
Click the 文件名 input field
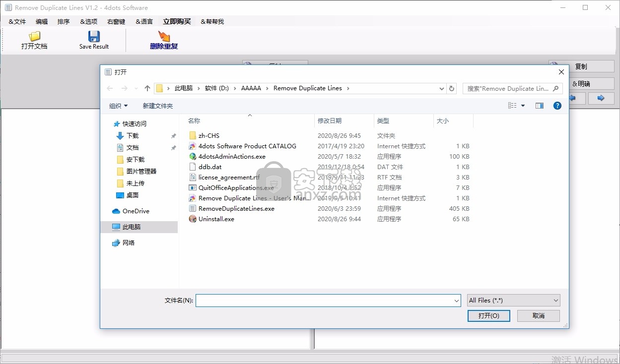pyautogui.click(x=328, y=300)
